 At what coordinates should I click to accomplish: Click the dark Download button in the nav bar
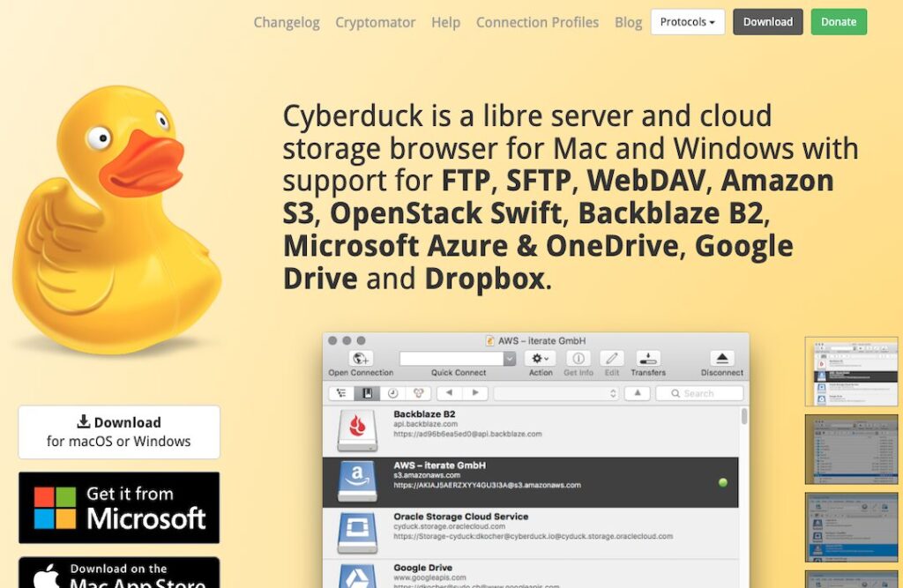coord(768,22)
